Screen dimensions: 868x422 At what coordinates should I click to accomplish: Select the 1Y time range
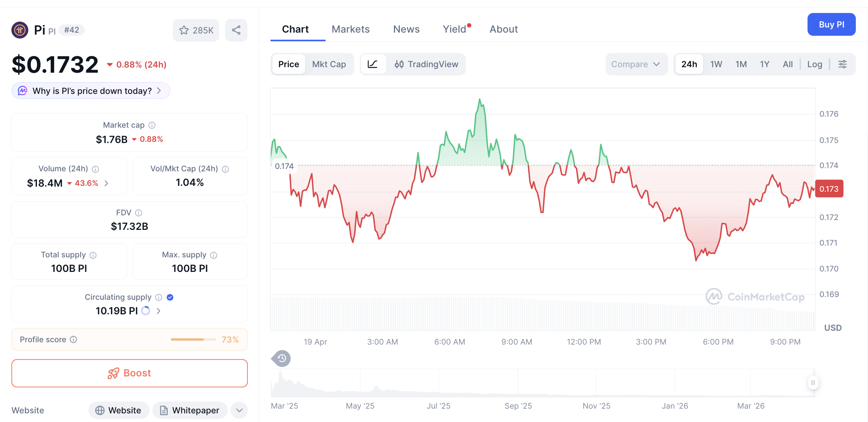click(x=765, y=64)
